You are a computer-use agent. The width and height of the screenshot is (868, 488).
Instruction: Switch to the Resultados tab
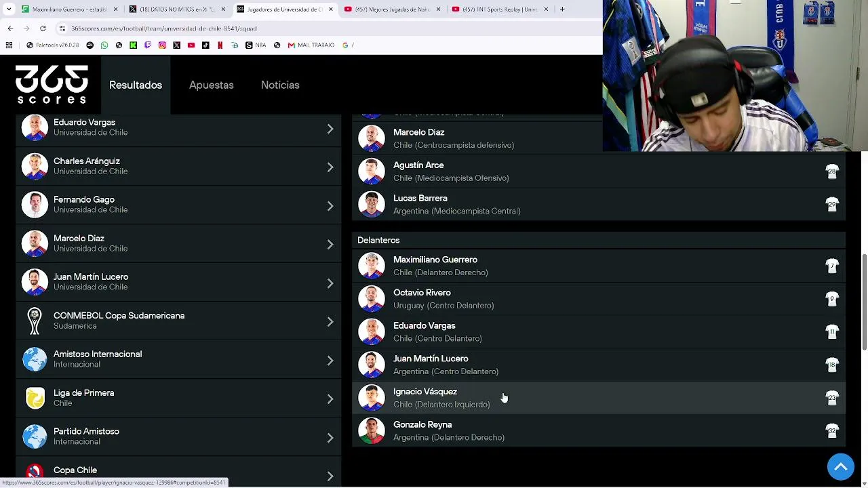(x=136, y=85)
